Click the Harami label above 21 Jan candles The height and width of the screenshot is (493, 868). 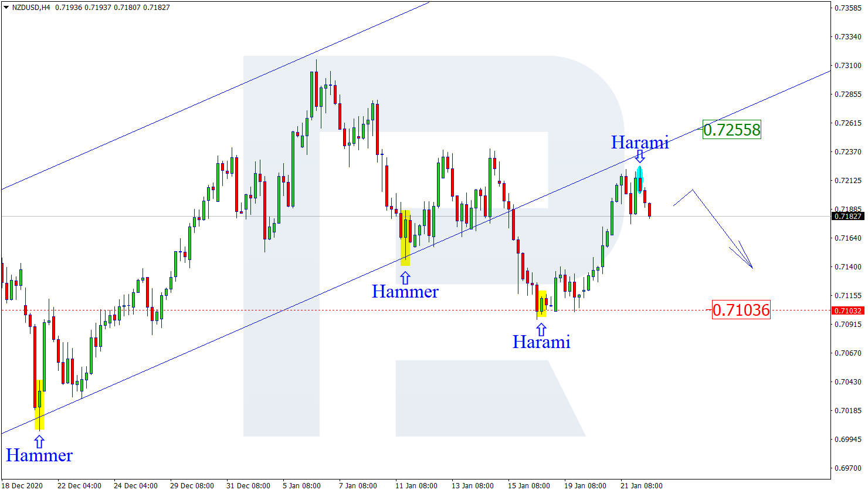click(x=640, y=142)
